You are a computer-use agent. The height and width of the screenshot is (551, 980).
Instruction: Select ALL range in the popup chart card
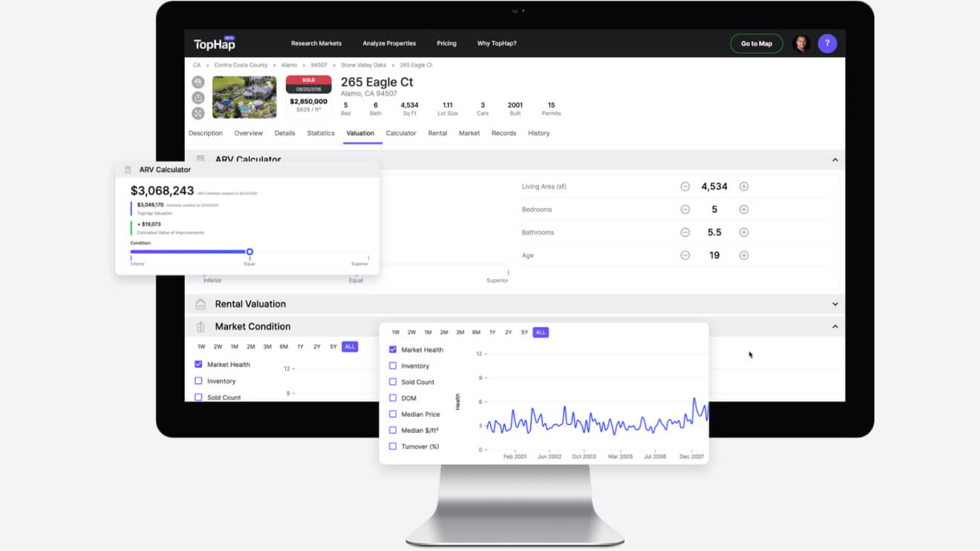540,333
